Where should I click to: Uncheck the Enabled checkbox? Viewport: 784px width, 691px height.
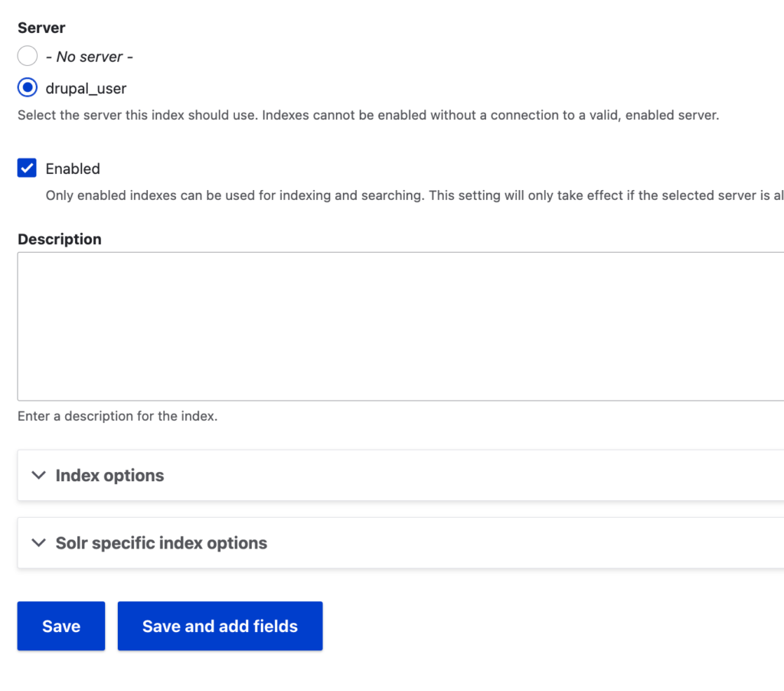(x=27, y=168)
